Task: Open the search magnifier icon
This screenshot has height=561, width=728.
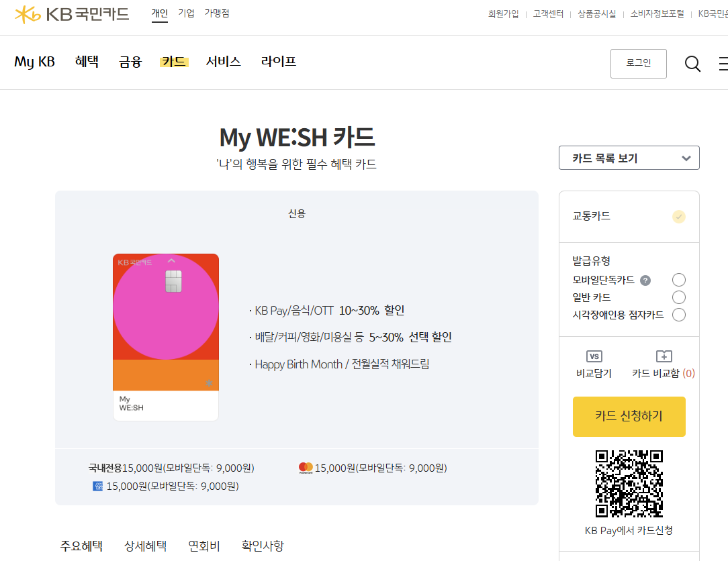Action: 692,64
